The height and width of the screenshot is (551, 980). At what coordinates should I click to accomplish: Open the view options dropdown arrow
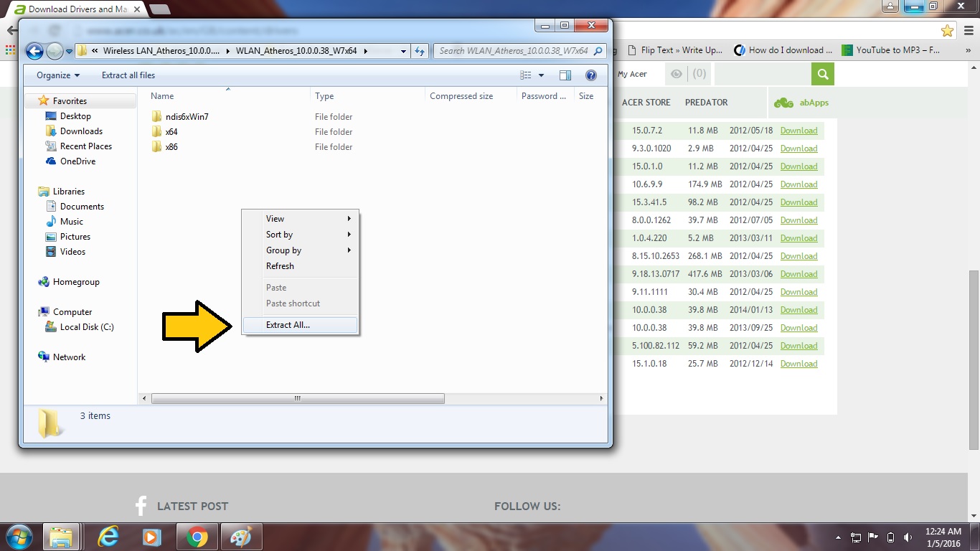coord(541,75)
